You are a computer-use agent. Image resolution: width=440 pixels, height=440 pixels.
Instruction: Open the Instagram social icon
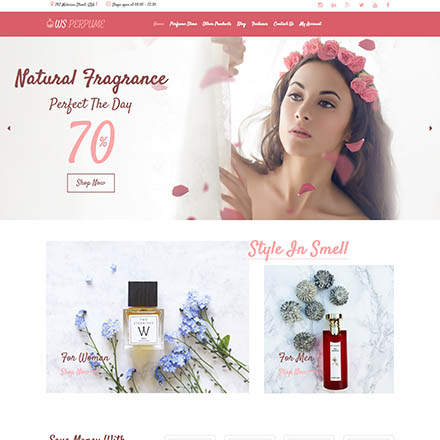[320, 5]
